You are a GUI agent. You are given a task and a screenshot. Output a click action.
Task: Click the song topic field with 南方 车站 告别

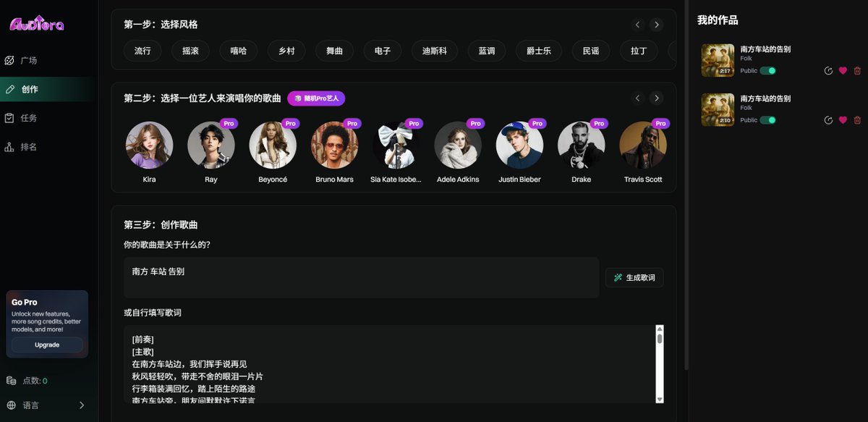pos(361,277)
